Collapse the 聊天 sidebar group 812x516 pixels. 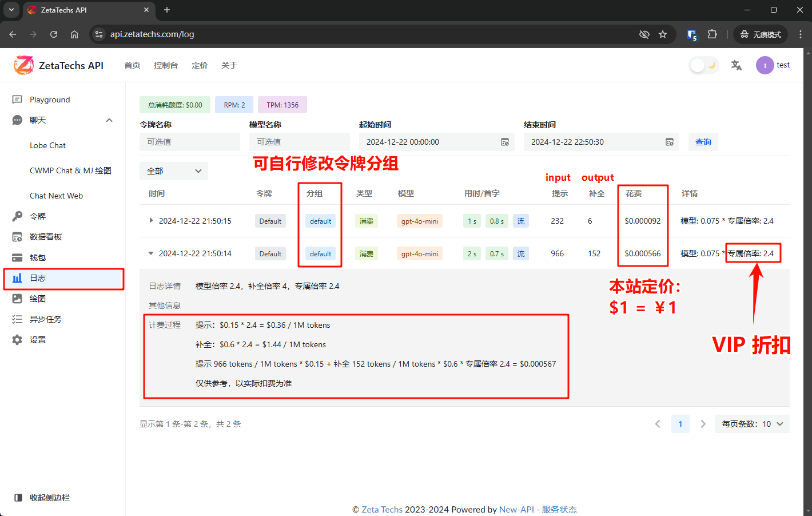[109, 120]
